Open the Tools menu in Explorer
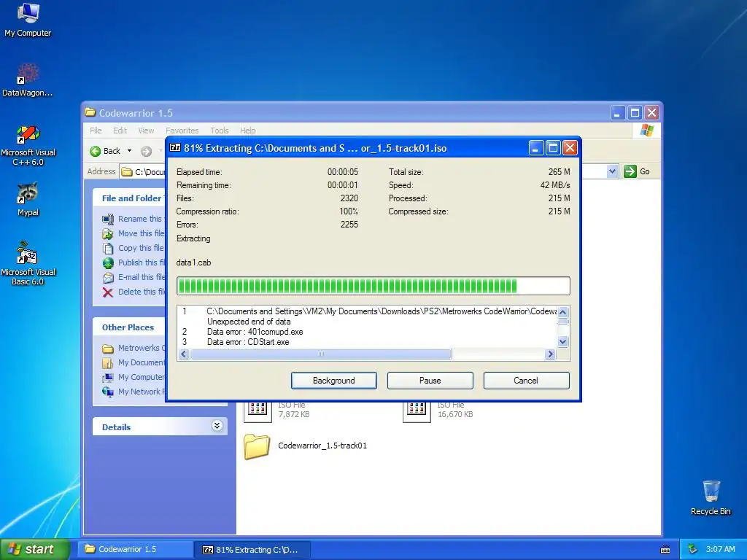The height and width of the screenshot is (560, 747). pyautogui.click(x=220, y=131)
